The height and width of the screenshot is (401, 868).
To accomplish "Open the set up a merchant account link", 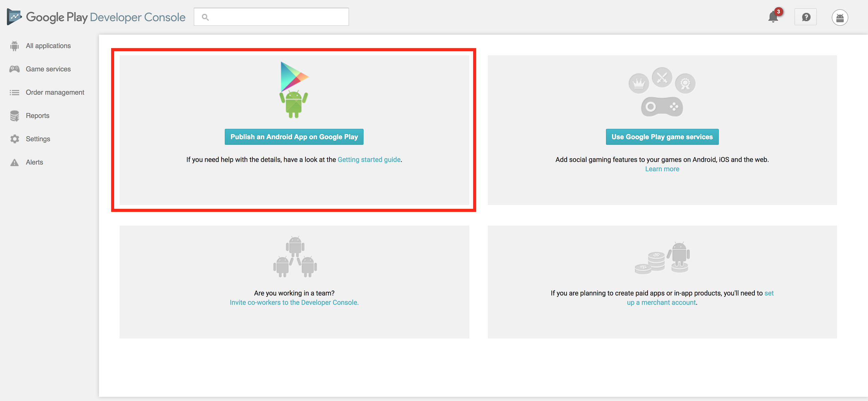I will 661,302.
